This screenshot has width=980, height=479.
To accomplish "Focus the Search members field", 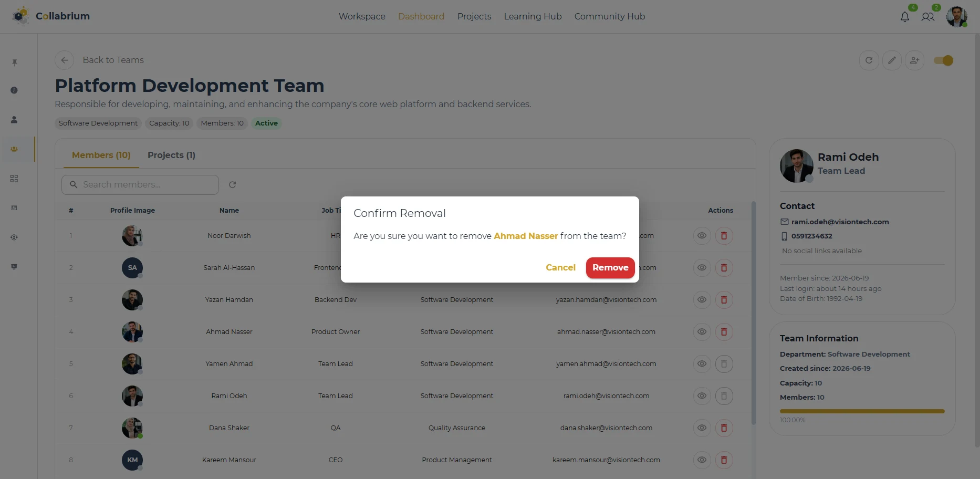I will [x=140, y=185].
